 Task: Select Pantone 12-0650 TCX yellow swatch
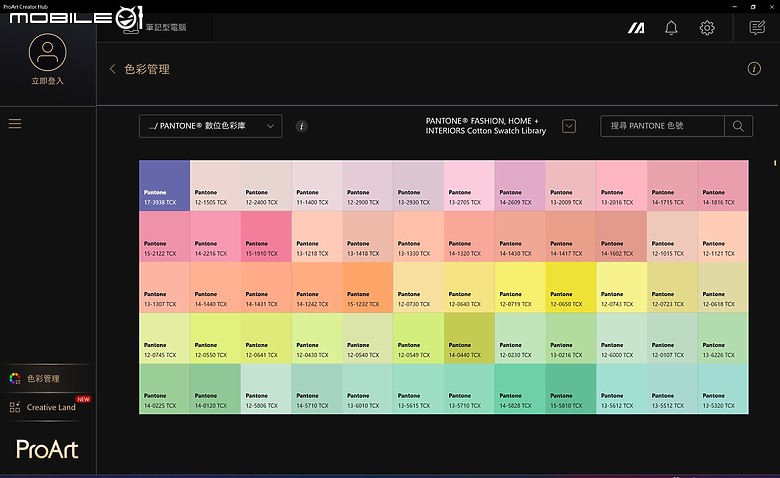pos(571,287)
